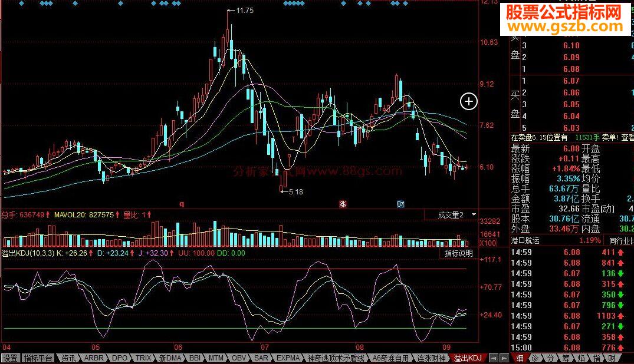
Task: Click the 卖单! sell-order alert link
Action: 610,137
